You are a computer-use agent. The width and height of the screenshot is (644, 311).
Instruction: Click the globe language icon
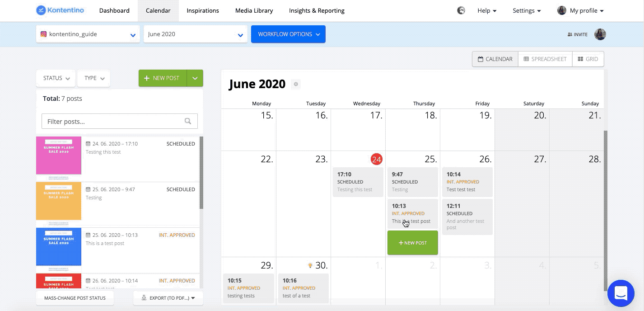pos(461,10)
